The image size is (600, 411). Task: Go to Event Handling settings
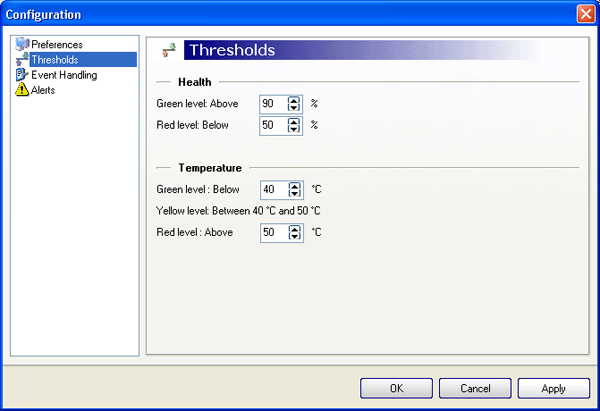(x=64, y=75)
